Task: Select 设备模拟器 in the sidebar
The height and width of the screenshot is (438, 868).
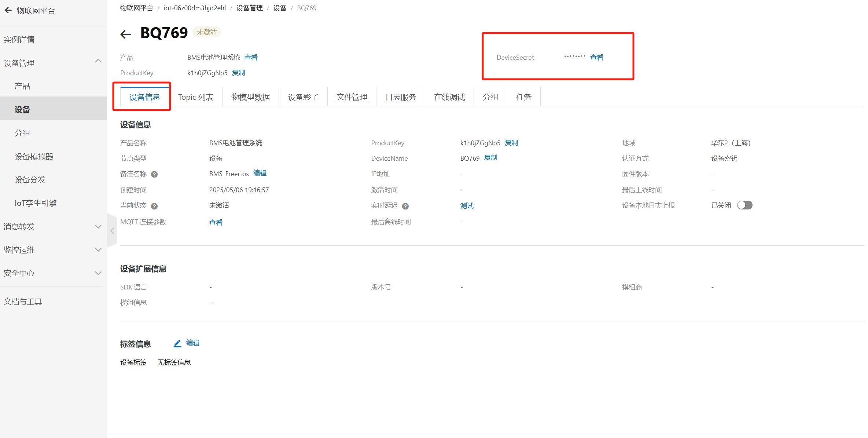Action: (x=34, y=157)
